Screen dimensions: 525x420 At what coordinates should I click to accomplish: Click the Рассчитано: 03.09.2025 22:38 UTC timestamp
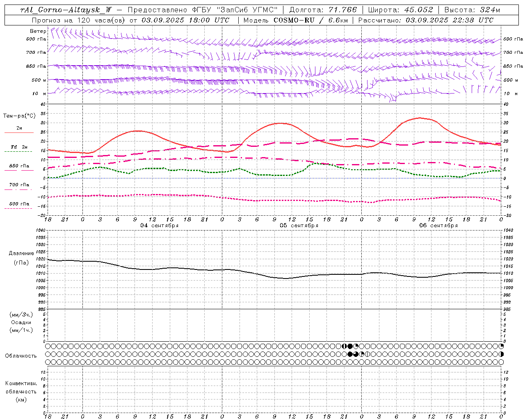point(426,20)
